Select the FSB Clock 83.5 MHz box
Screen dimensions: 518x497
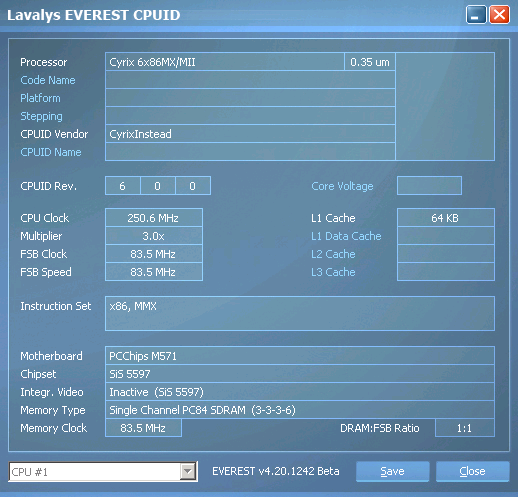pos(154,254)
